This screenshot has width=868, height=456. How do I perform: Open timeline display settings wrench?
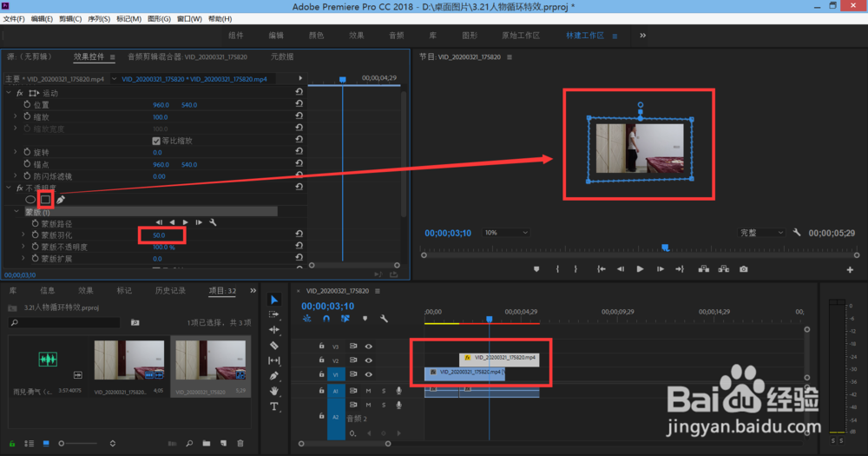(384, 319)
